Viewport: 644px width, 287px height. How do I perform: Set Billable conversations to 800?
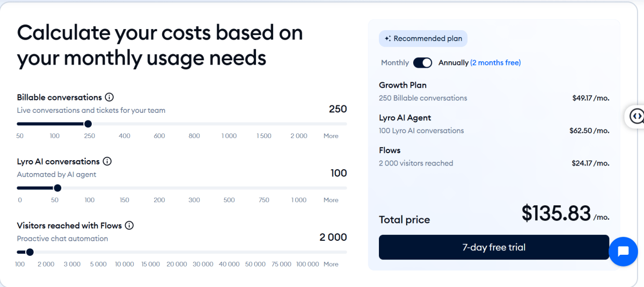(194, 136)
